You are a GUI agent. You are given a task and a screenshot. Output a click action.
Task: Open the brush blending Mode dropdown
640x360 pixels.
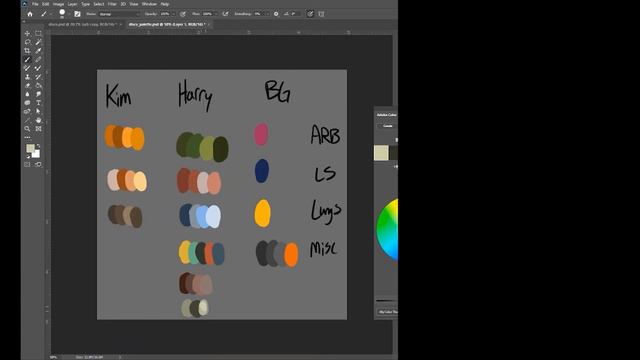pyautogui.click(x=119, y=14)
